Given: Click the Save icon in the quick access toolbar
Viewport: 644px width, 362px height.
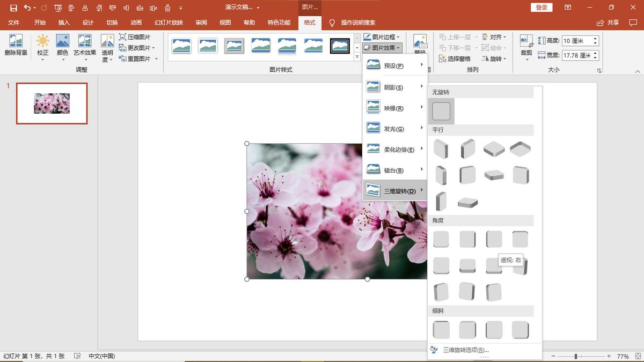Looking at the screenshot, I should click(x=13, y=8).
